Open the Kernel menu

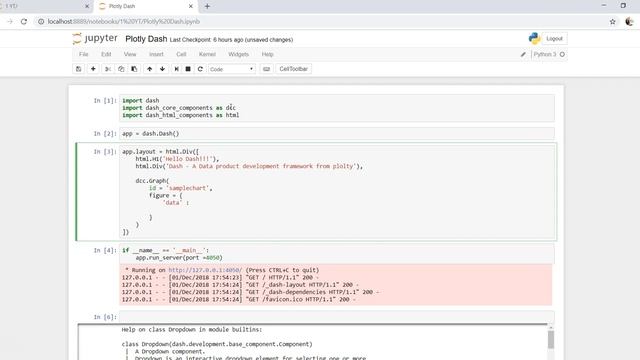click(207, 54)
